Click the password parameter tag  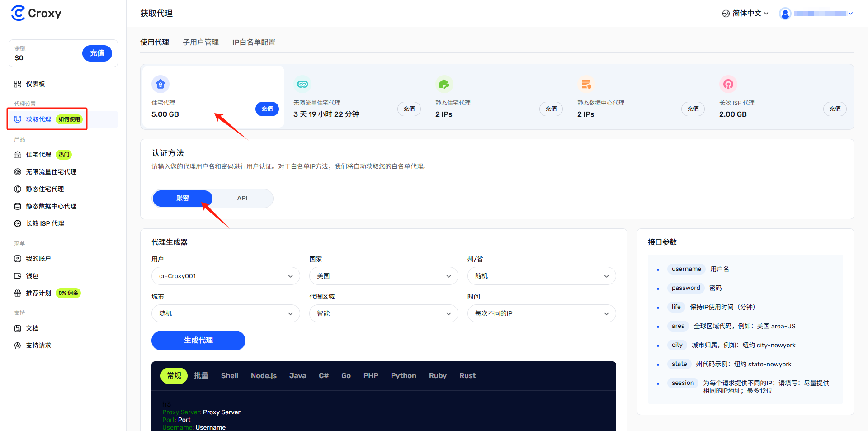tap(686, 288)
